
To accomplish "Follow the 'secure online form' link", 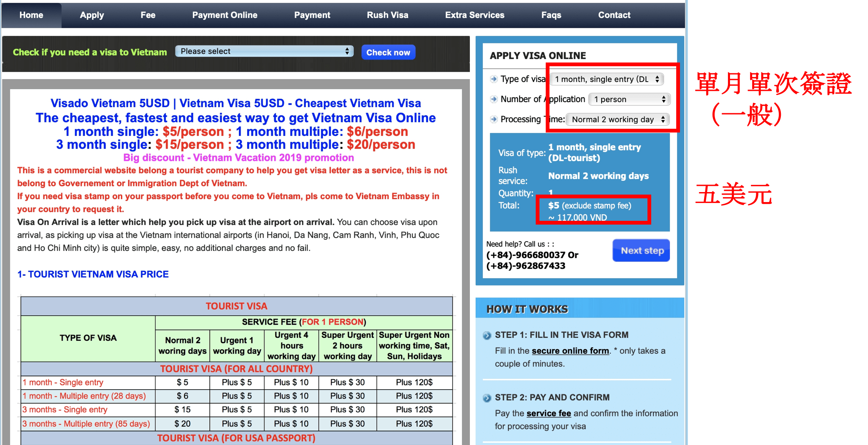I will (570, 351).
